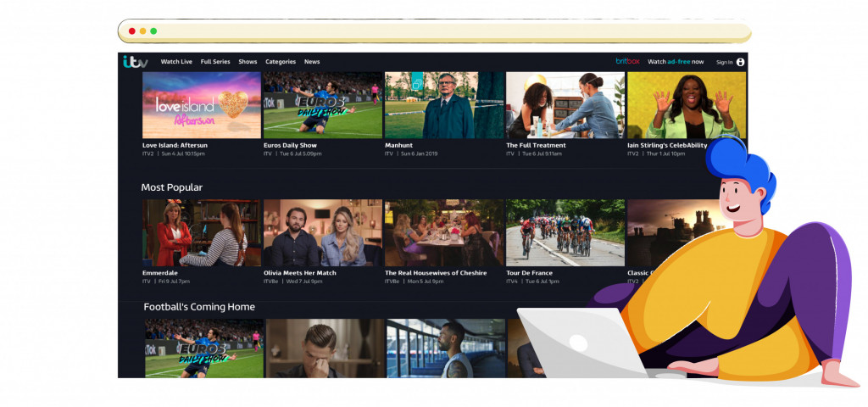Open Love Island: Aftersun thumbnail

(x=202, y=104)
